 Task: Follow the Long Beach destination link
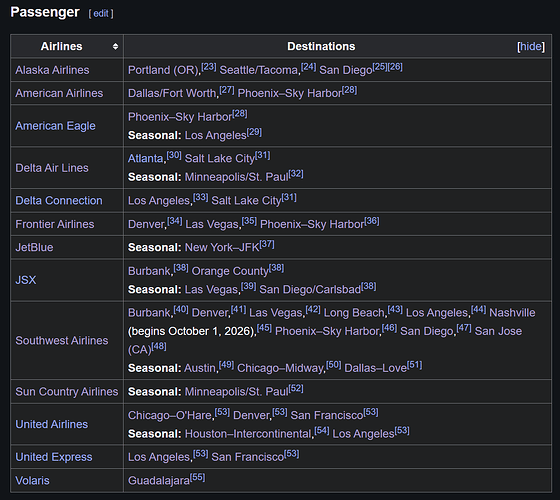click(354, 312)
